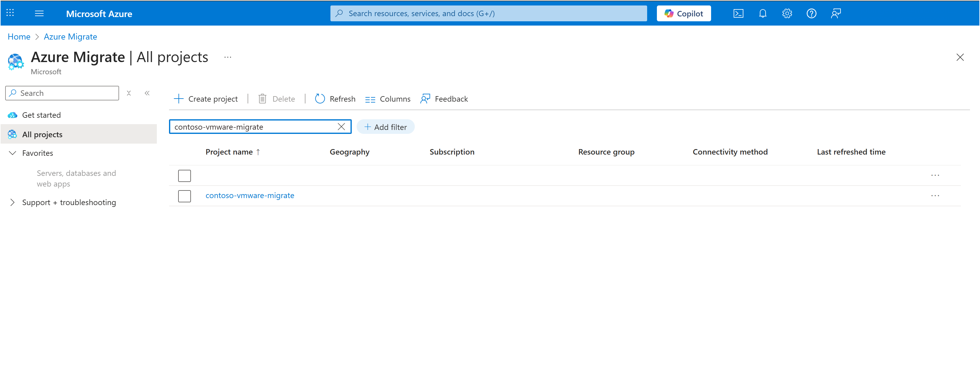This screenshot has height=370, width=980.
Task: Select Get started in sidebar
Action: tap(41, 115)
